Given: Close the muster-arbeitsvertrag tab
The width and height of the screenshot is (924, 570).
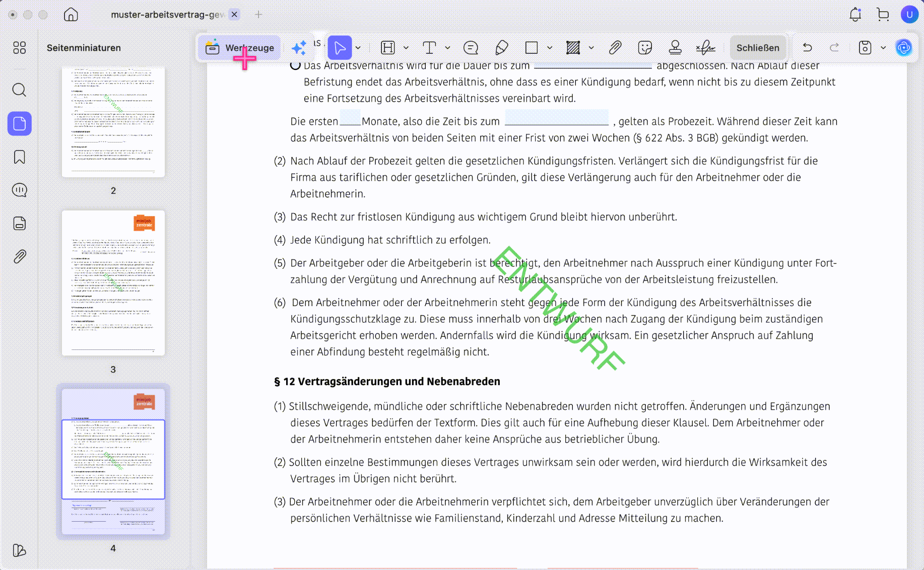Looking at the screenshot, I should (x=234, y=15).
